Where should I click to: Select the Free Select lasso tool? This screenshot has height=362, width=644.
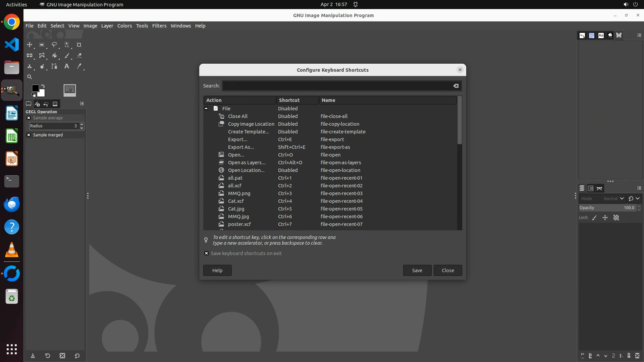click(x=54, y=45)
